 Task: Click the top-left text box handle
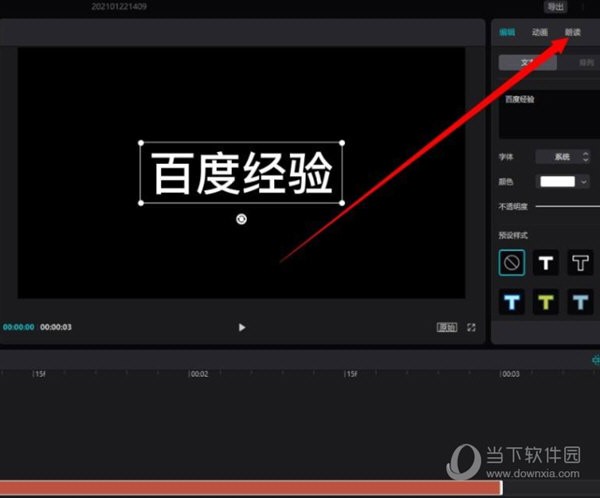click(x=141, y=143)
